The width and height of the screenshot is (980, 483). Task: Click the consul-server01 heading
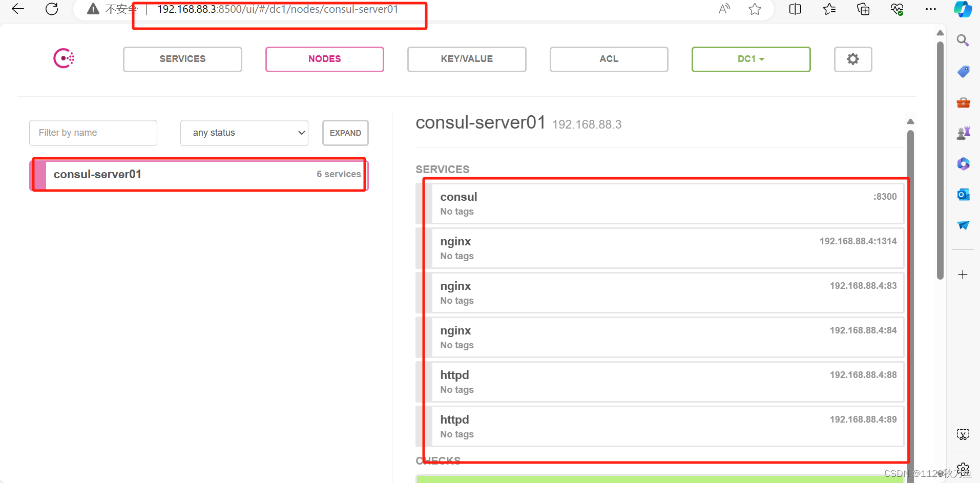click(x=481, y=122)
